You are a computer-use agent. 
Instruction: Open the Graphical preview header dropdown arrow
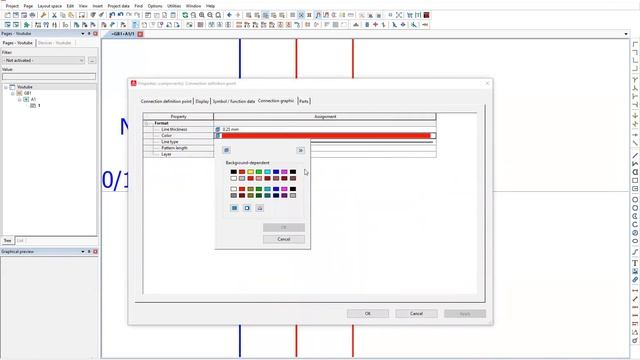(x=83, y=252)
